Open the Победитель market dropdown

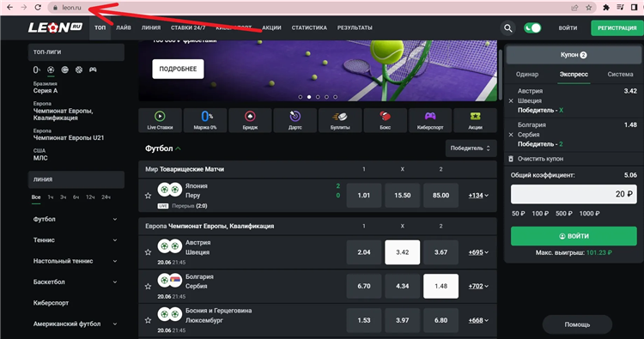471,148
